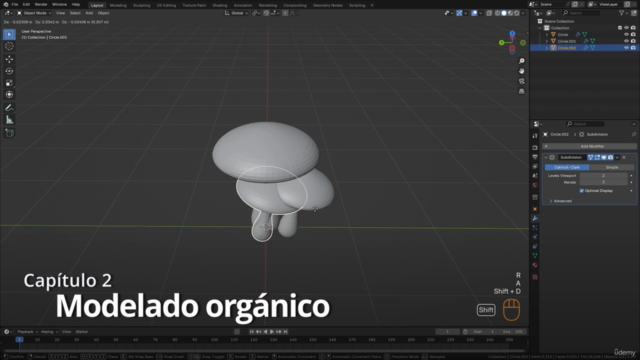Open outliner filter dropdown

623,13
